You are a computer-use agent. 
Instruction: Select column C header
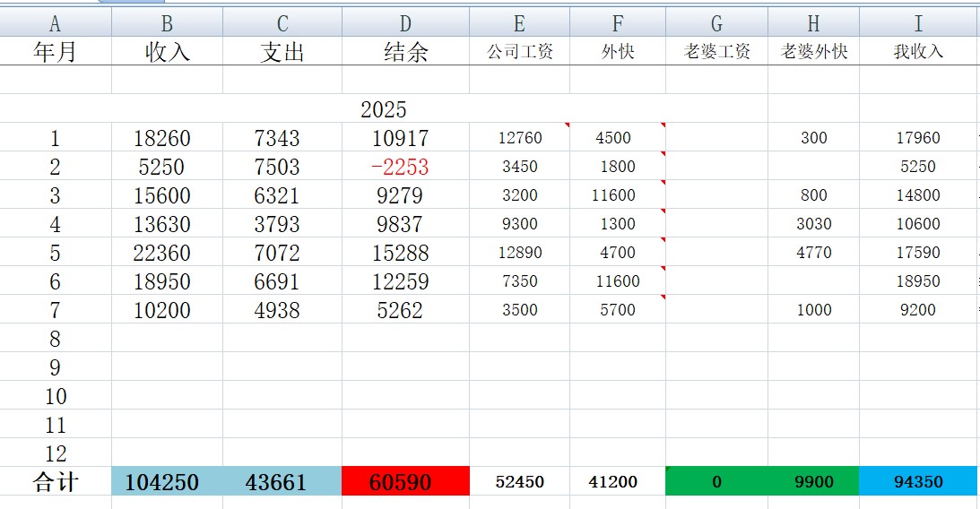point(282,22)
